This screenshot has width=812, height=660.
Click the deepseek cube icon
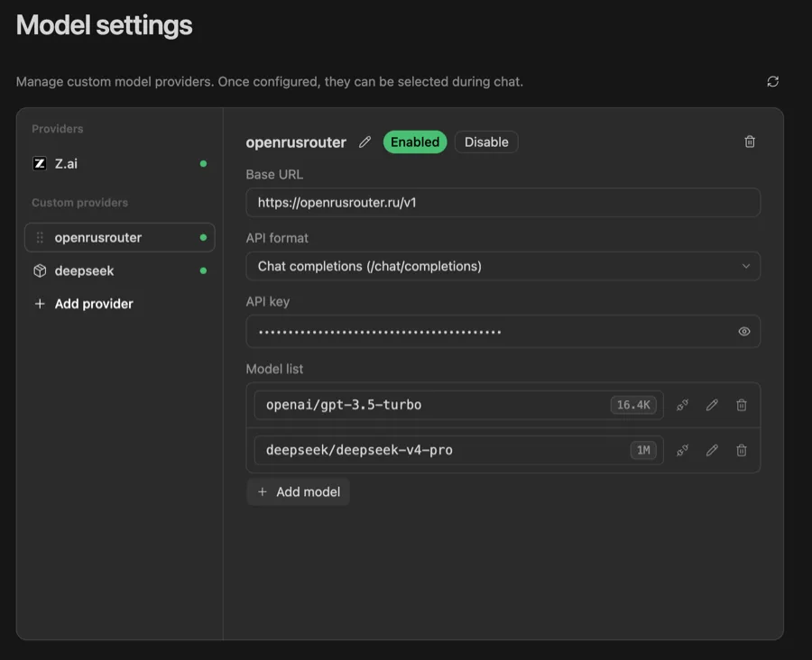pos(40,270)
